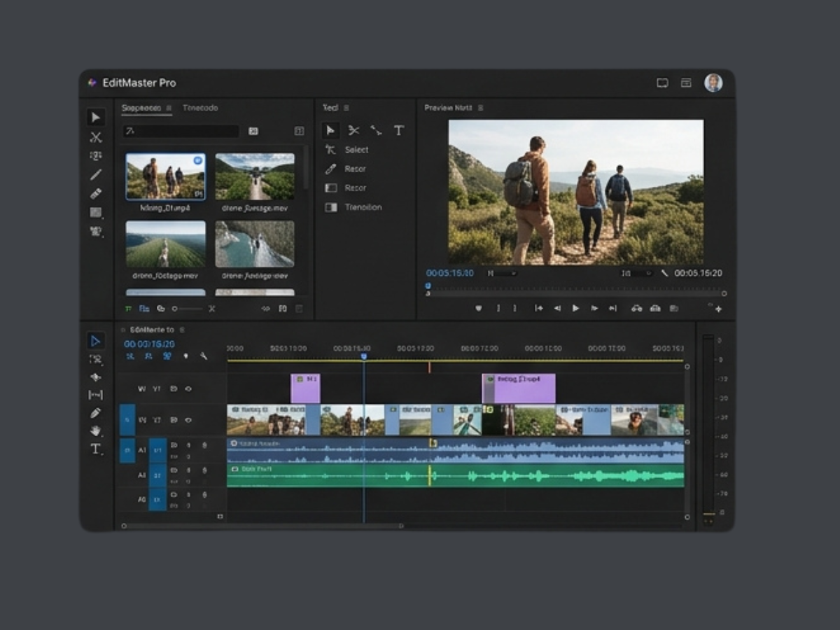Select the scissors icon in the tools panel

click(354, 130)
